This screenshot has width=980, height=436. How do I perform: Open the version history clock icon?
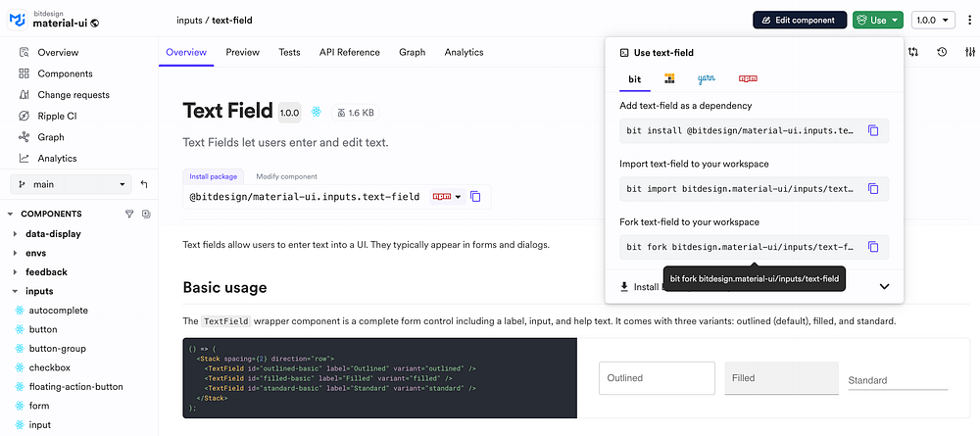coord(942,53)
